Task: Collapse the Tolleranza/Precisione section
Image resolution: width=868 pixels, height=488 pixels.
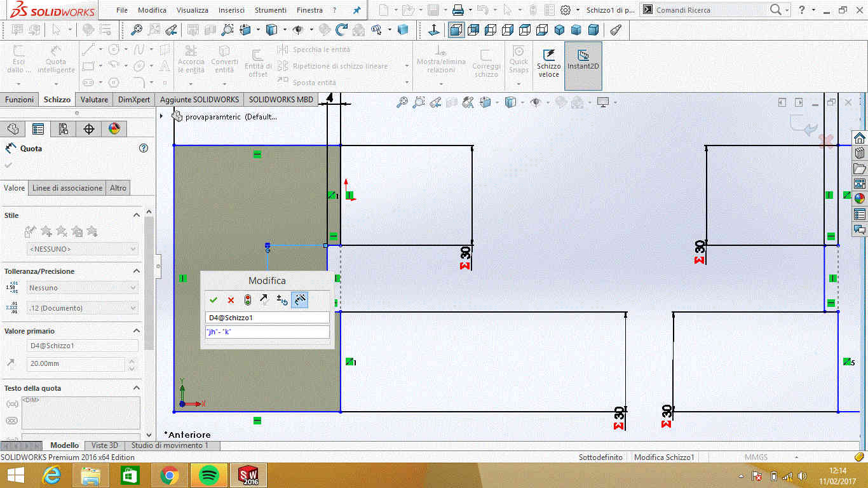Action: (136, 271)
